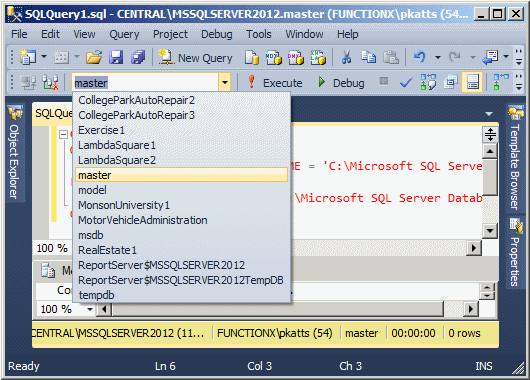The image size is (530, 380).
Task: Click the Cancel Executing Query stop icon
Action: (384, 81)
